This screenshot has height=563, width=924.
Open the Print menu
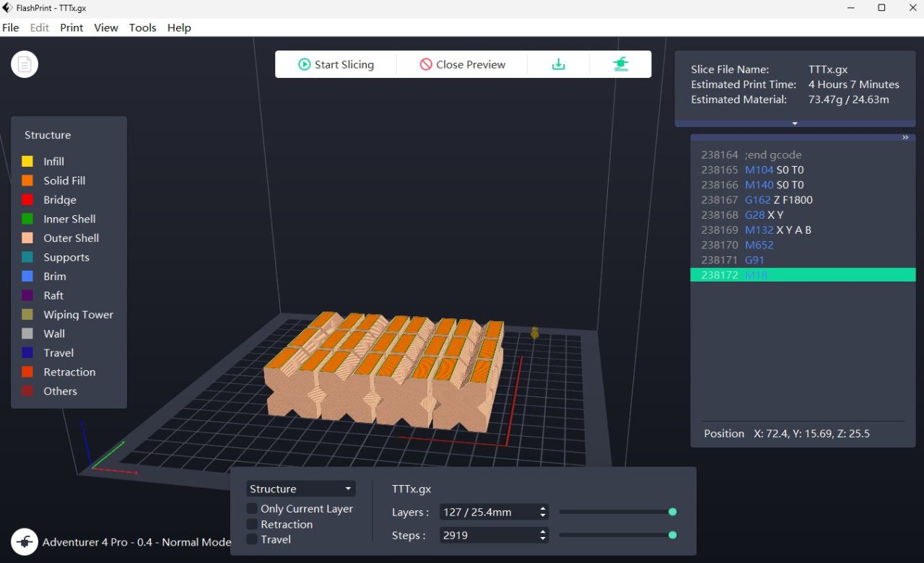[71, 27]
